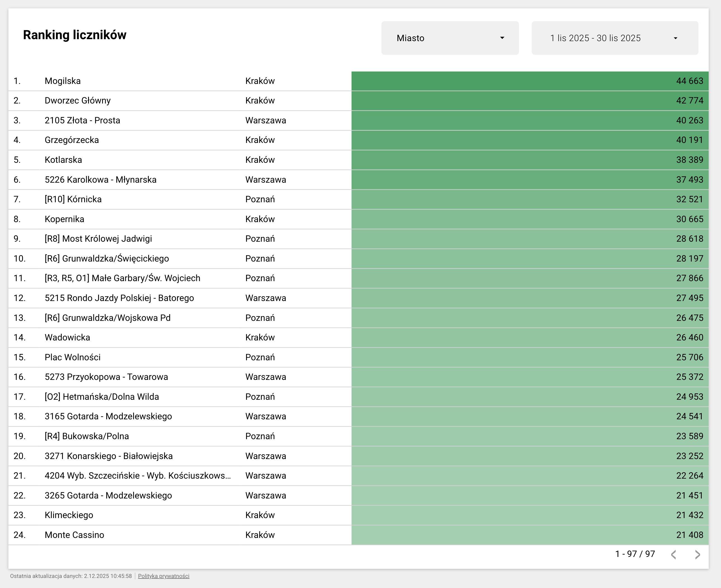Click Warszawa city cell for Karolkowa - Młynarska
721x588 pixels.
pos(265,180)
